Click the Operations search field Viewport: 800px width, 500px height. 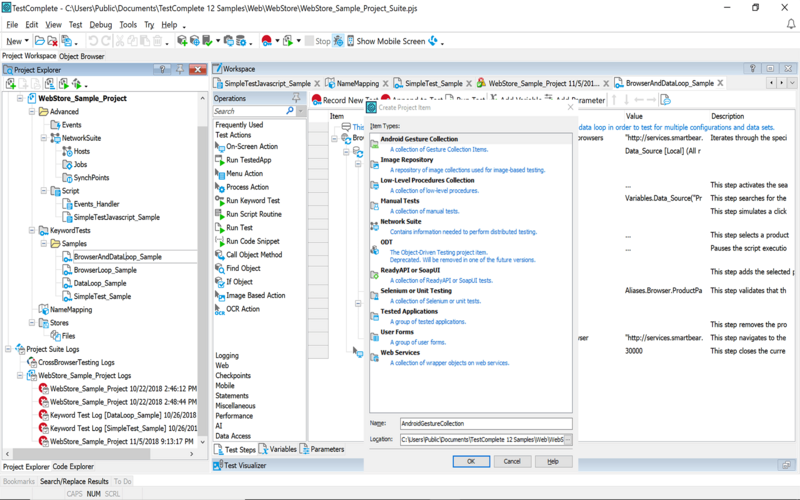(x=249, y=111)
